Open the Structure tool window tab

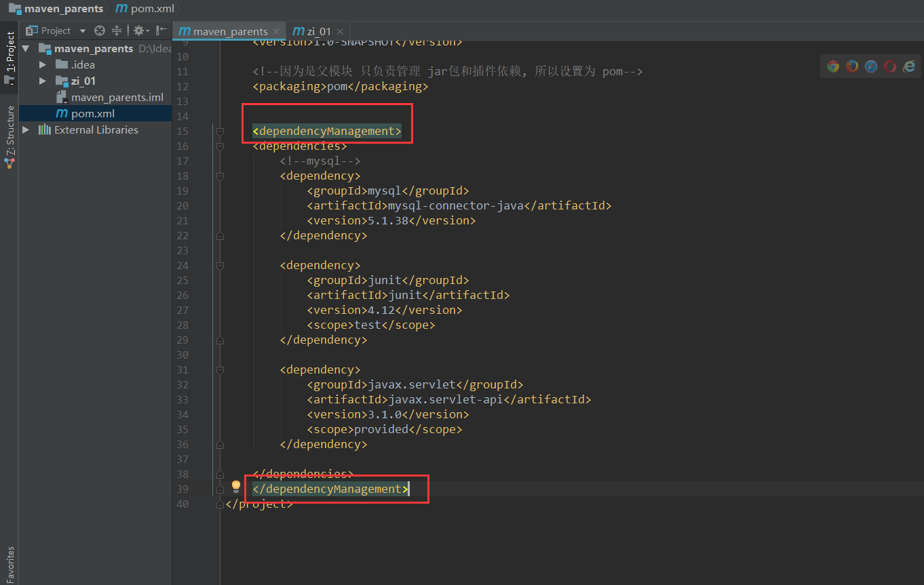click(9, 136)
